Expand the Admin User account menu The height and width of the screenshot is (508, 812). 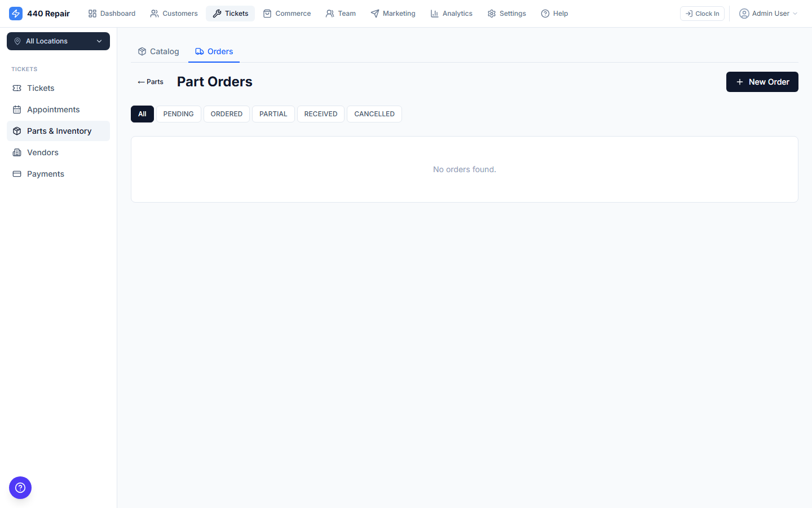(767, 13)
